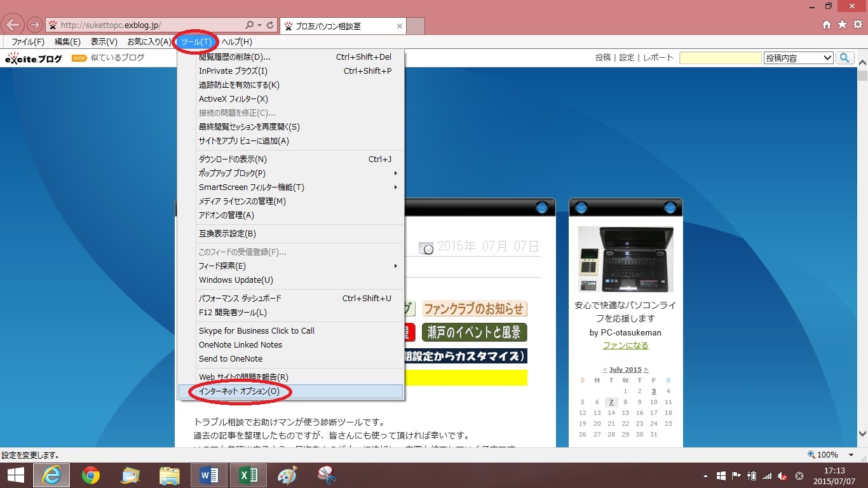
Task: Click the 投稿 link
Action: (x=603, y=58)
